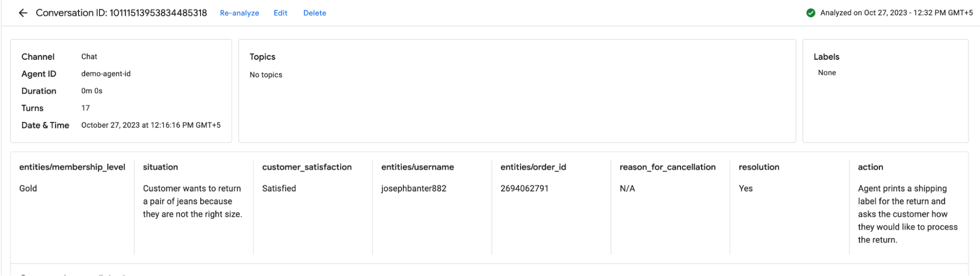The image size is (980, 276).
Task: Click the back arrow icon
Action: [23, 13]
